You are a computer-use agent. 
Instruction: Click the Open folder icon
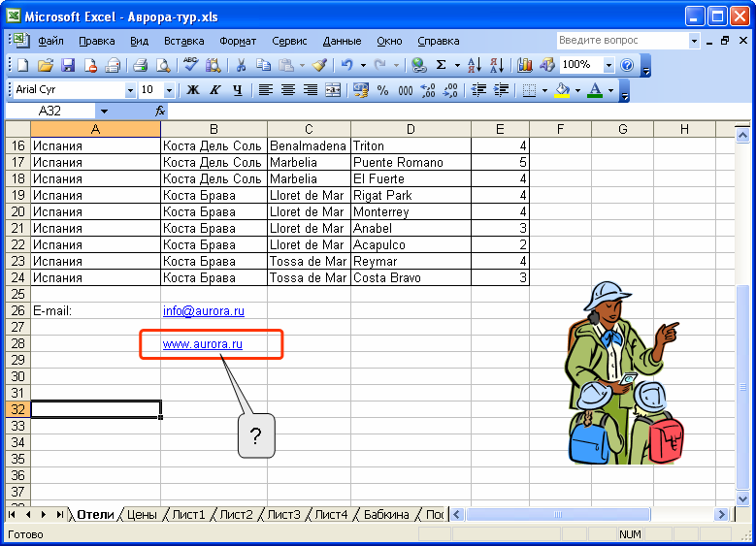coord(45,65)
